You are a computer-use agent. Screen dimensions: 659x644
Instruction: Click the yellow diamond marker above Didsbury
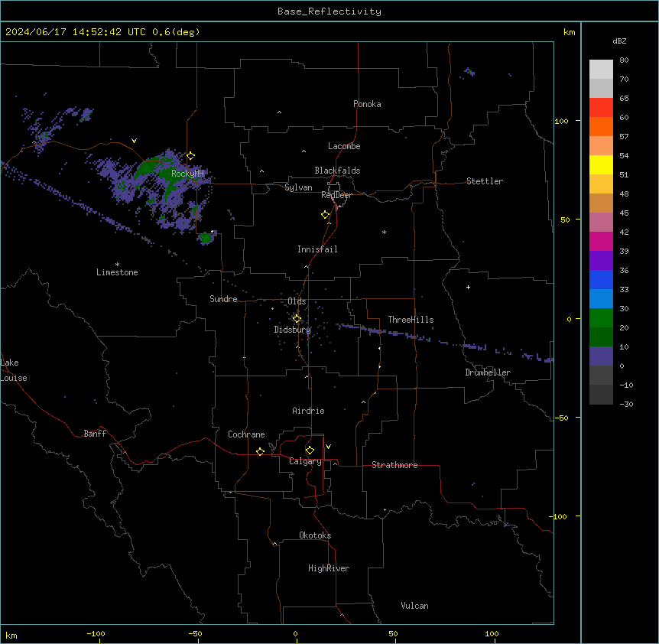pyautogui.click(x=297, y=319)
